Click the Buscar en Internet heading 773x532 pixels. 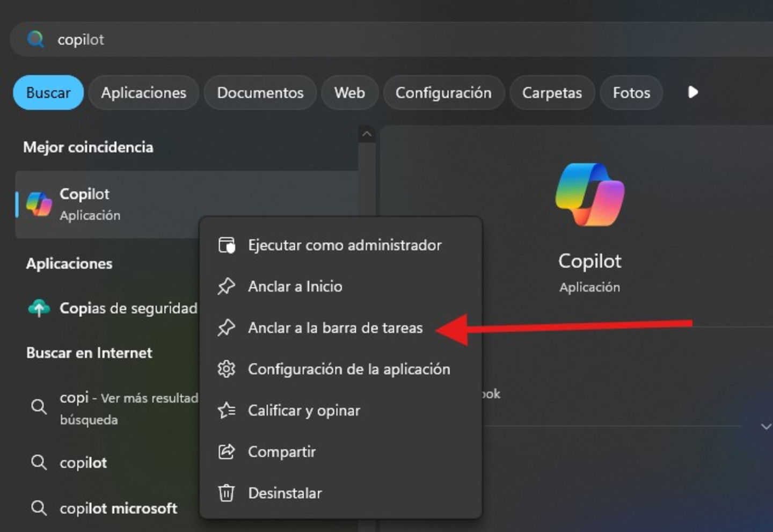pyautogui.click(x=89, y=353)
